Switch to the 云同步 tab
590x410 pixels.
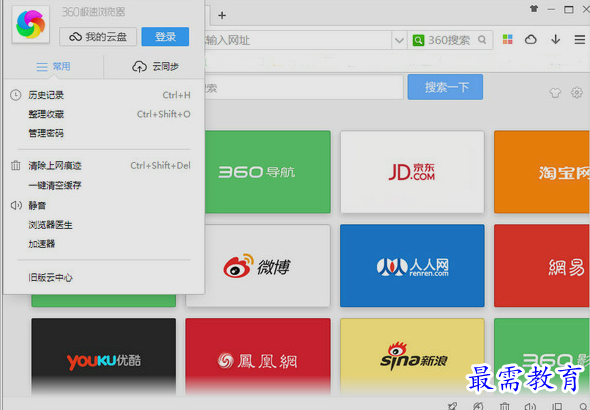pos(155,67)
